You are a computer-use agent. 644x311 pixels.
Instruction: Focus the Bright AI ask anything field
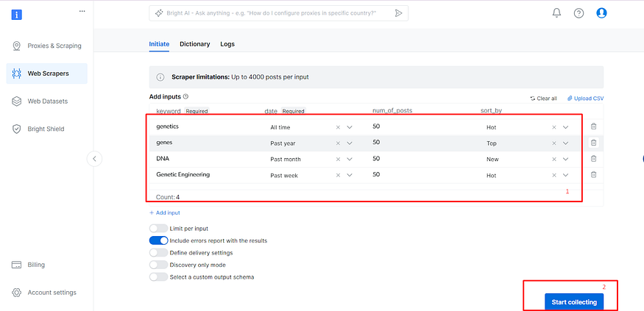[273, 13]
